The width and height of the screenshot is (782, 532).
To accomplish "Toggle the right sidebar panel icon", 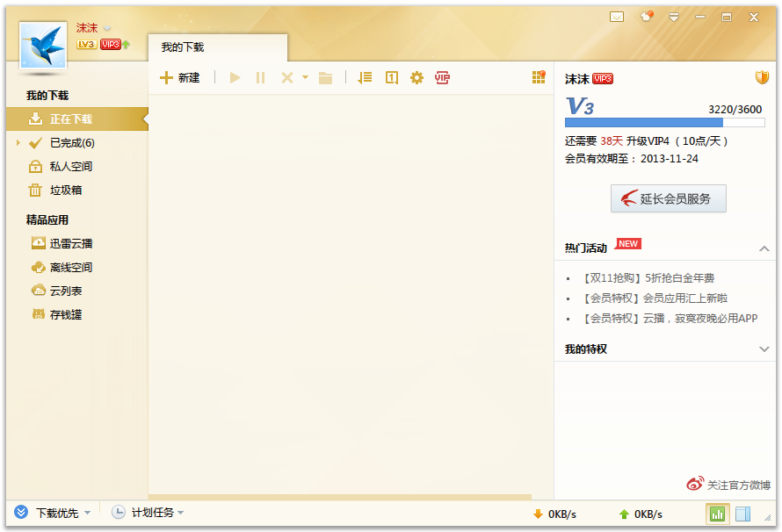I will 743,514.
